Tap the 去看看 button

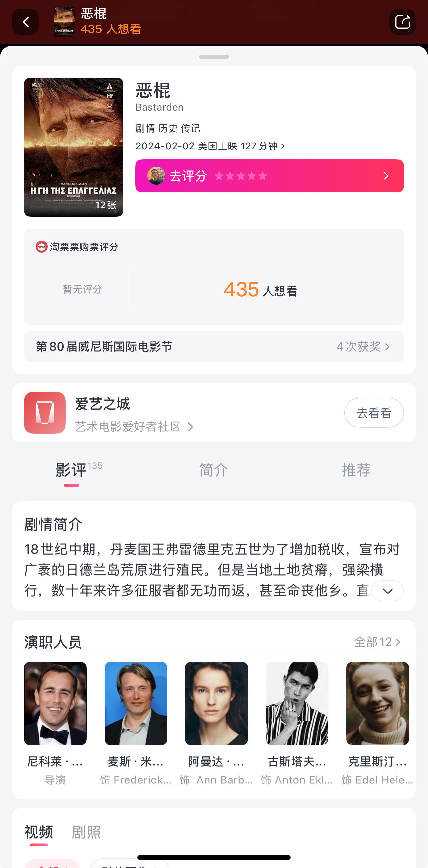pyautogui.click(x=374, y=412)
